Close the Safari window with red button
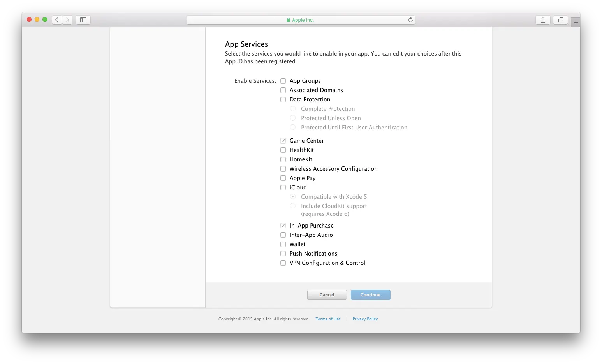This screenshot has width=602, height=364. pyautogui.click(x=29, y=19)
